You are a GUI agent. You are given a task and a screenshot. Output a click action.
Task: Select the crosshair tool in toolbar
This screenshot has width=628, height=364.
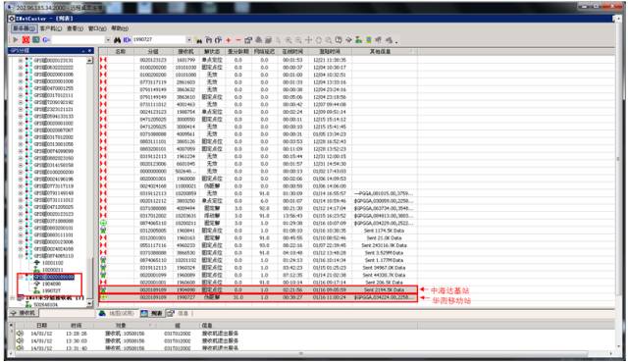(x=308, y=40)
